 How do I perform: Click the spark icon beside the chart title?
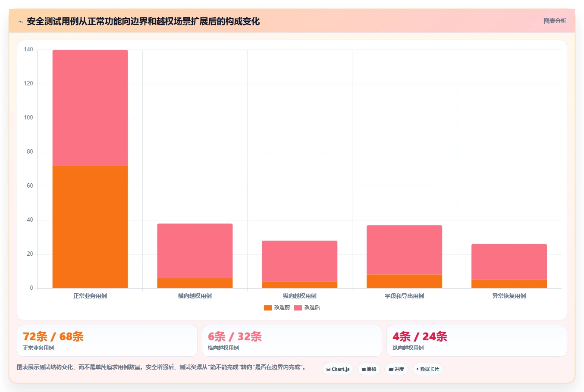(x=20, y=22)
